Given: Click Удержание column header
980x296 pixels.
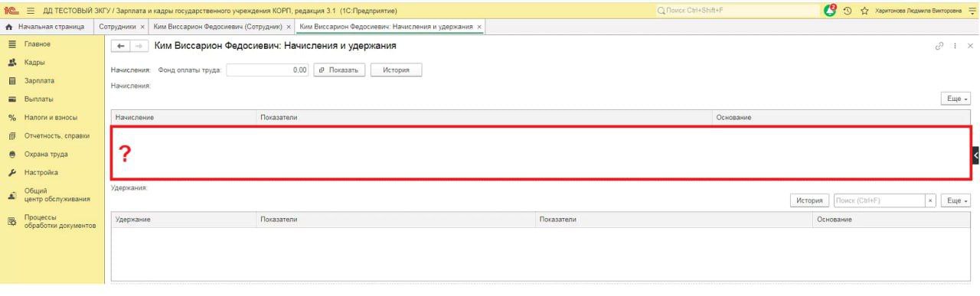Looking at the screenshot, I should click(184, 220).
